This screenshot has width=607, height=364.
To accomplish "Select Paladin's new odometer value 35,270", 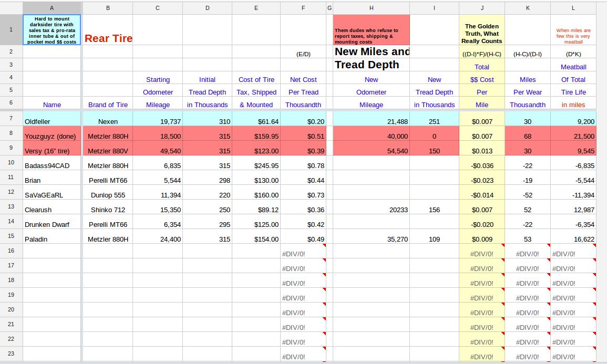I will (x=371, y=239).
